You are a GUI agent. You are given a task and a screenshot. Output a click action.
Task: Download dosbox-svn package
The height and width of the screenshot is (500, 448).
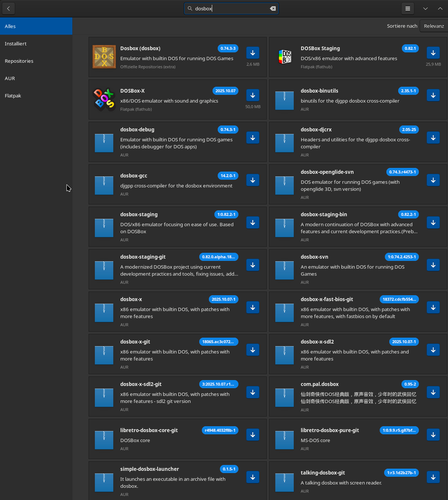pyautogui.click(x=433, y=265)
